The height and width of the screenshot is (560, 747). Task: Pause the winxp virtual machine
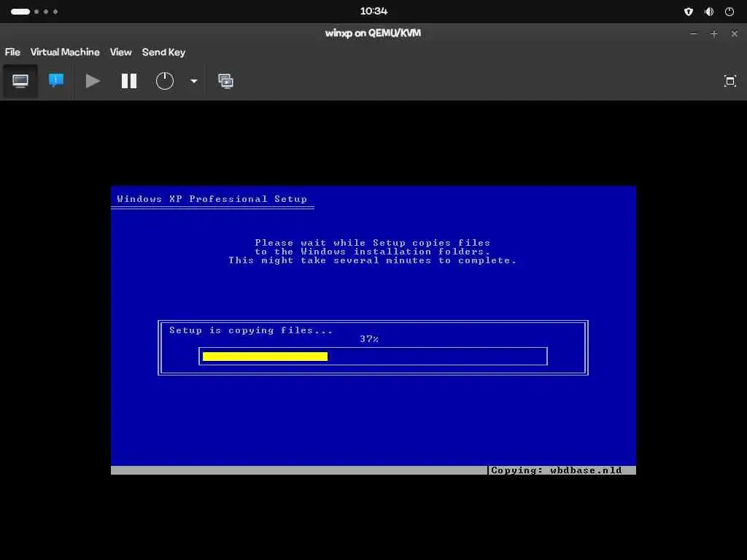pos(129,81)
